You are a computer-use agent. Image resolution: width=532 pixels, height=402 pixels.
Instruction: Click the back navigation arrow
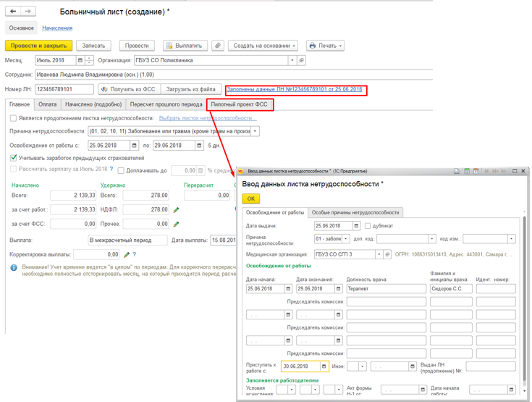pos(13,12)
